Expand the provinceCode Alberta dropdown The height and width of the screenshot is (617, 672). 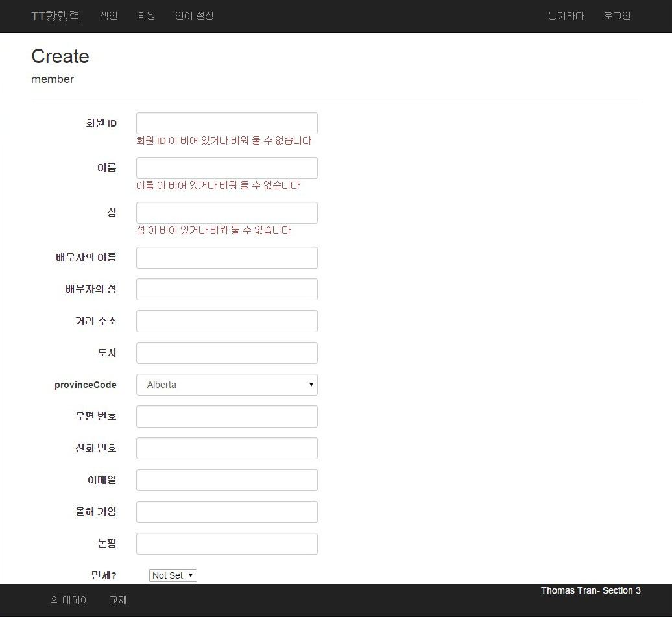coord(226,385)
